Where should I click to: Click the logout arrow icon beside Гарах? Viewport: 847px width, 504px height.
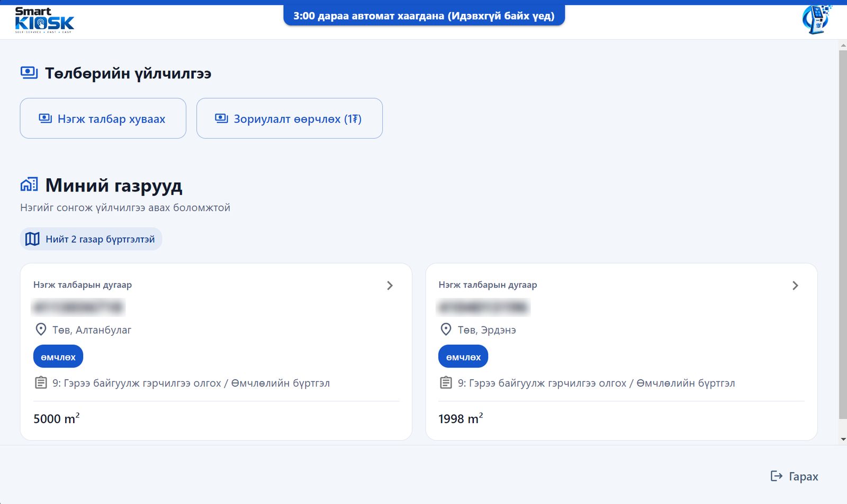click(x=777, y=476)
